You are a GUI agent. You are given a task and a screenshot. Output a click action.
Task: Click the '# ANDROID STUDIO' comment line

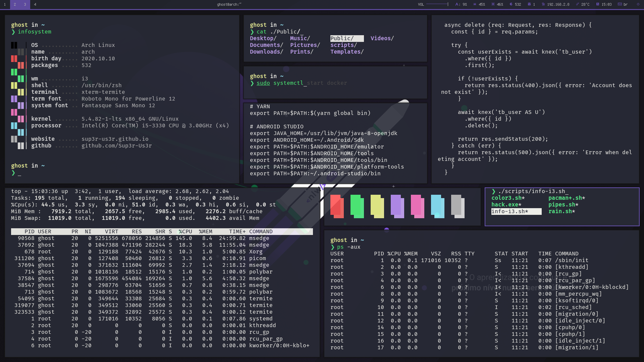tap(276, 127)
